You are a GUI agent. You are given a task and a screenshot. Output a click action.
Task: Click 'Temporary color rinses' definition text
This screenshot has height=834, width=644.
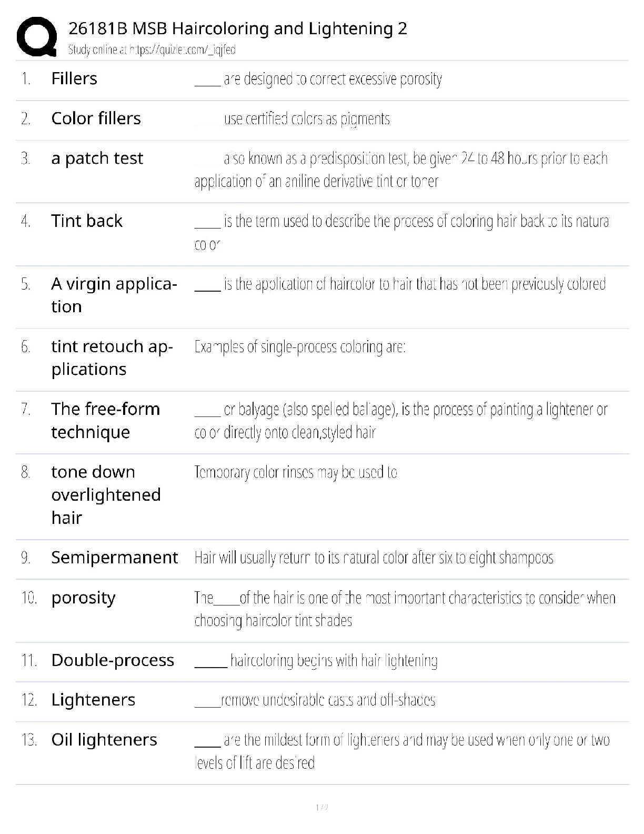point(295,472)
